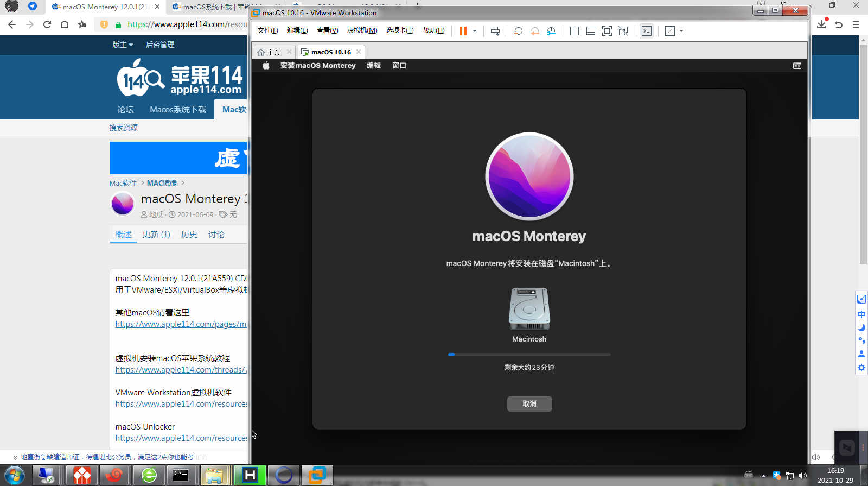Screen dimensions: 868x486
Task: Open the browser hamburger menu
Action: coord(856,24)
